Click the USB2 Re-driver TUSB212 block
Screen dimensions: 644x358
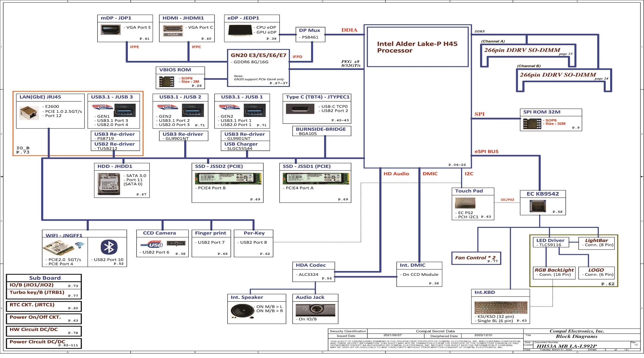115,146
